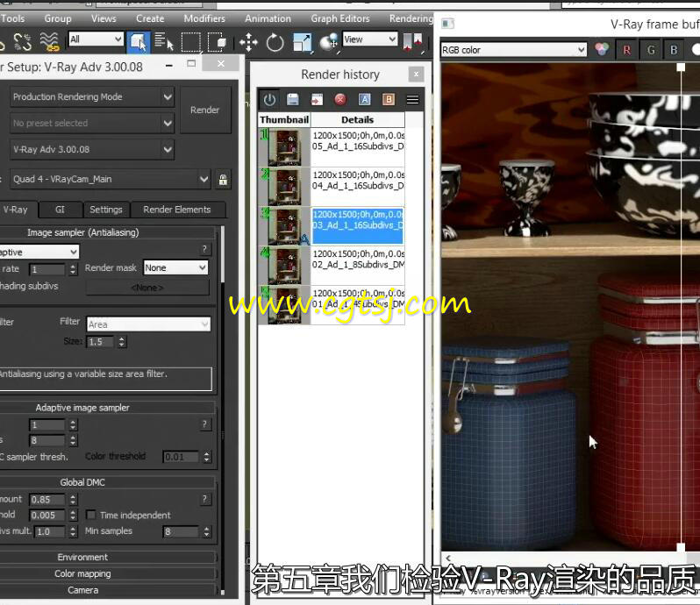700x605 pixels.
Task: Toggle blue channel in frame buffer
Action: coord(674,49)
